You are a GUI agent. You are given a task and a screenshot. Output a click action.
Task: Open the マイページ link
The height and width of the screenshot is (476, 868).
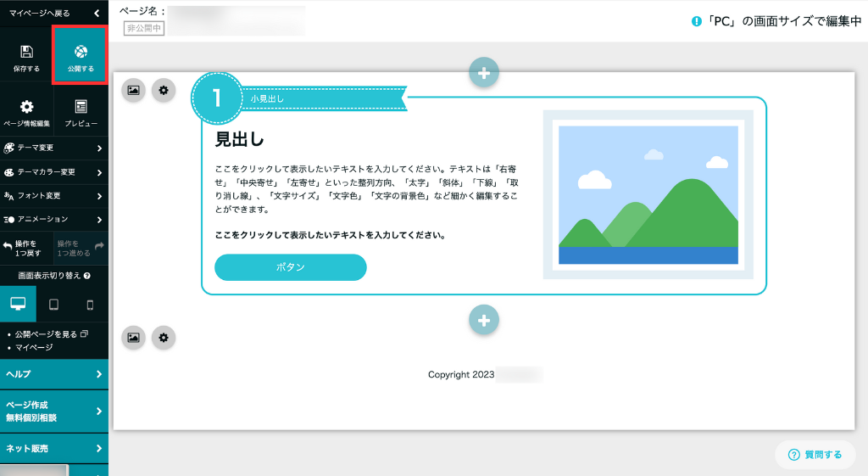[34, 347]
